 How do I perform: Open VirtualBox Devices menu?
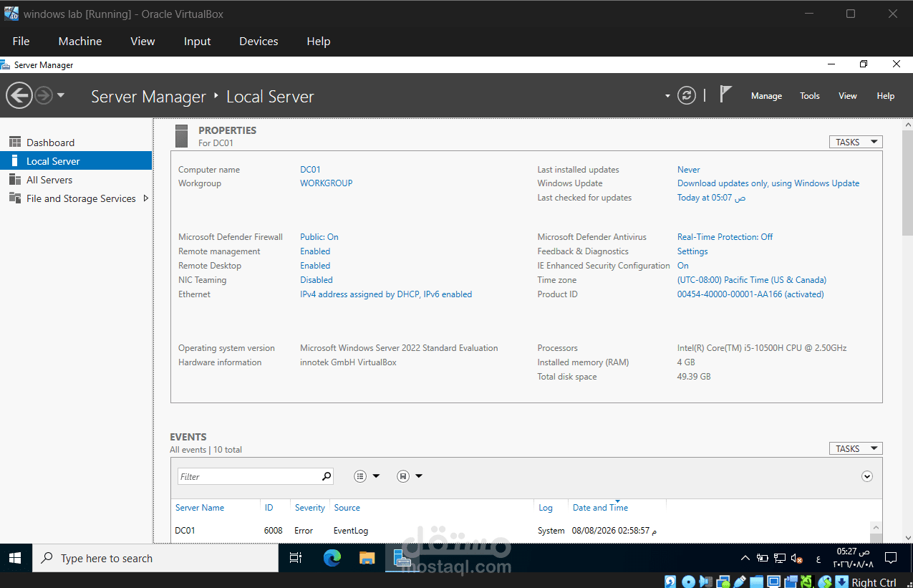tap(259, 42)
